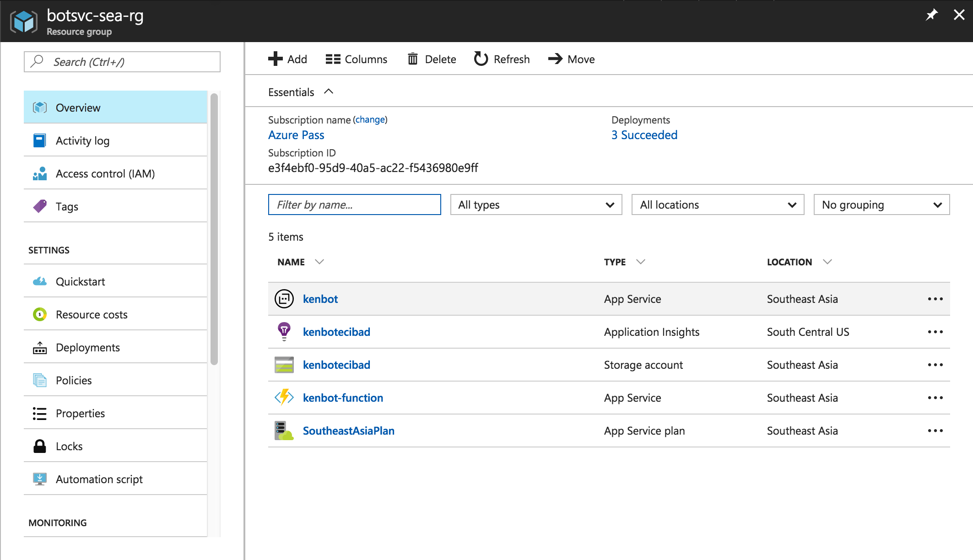Click the Deployments sidebar icon

click(x=40, y=348)
